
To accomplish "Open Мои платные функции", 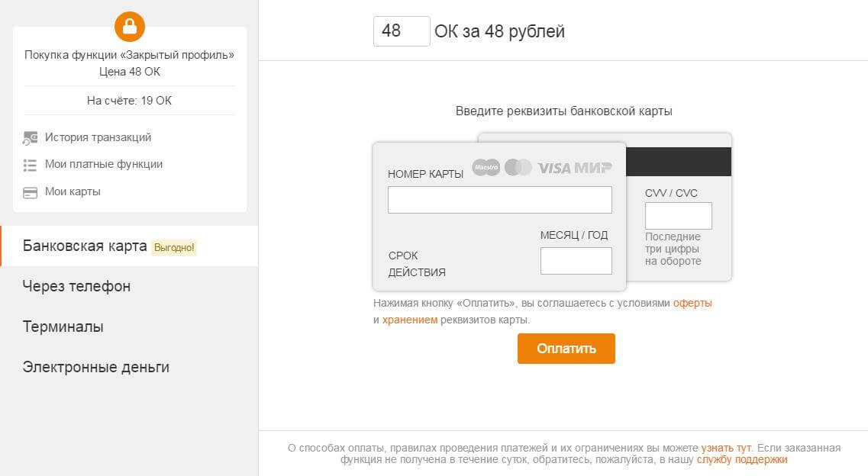I will click(x=103, y=164).
